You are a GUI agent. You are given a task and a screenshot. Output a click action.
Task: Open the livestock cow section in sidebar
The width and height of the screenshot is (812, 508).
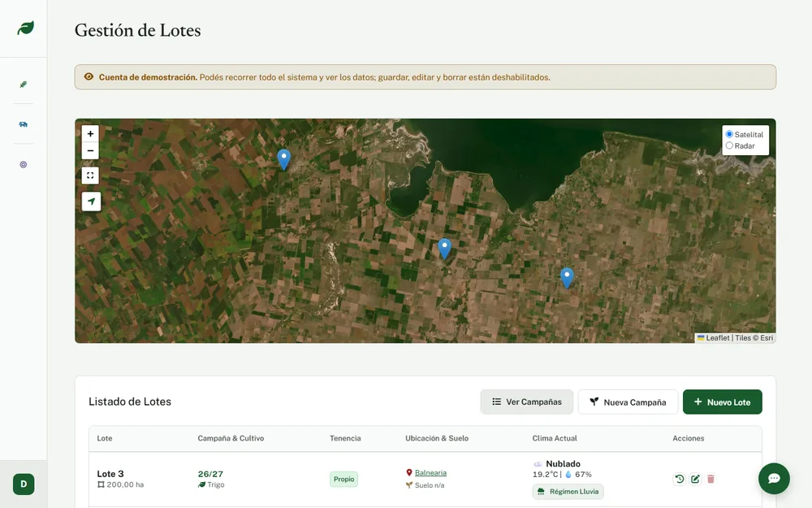click(24, 124)
